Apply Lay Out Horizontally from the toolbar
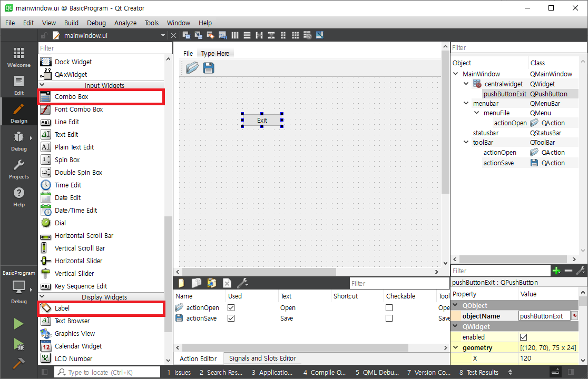 point(235,35)
